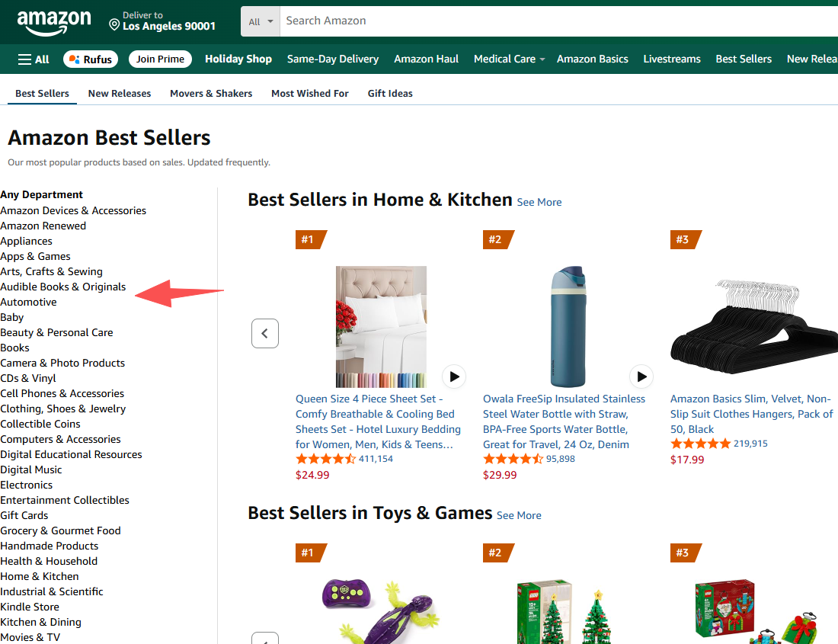Play the Owala water bottle video
Screen dimensions: 838x644
coord(641,376)
